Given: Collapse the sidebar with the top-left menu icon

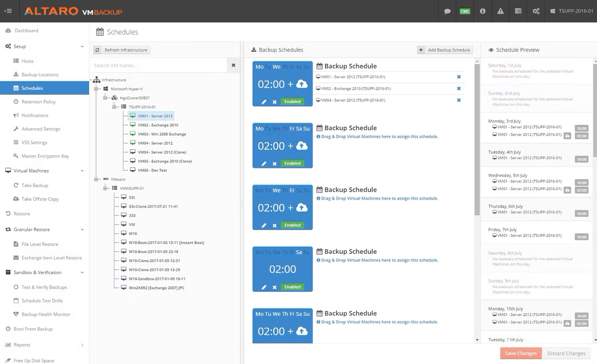Looking at the screenshot, I should (8, 11).
